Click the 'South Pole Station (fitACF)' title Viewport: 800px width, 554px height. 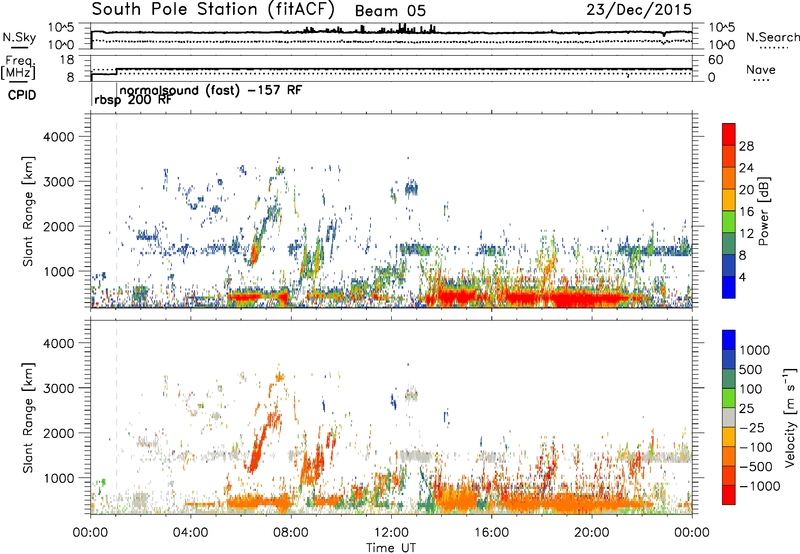(x=213, y=9)
